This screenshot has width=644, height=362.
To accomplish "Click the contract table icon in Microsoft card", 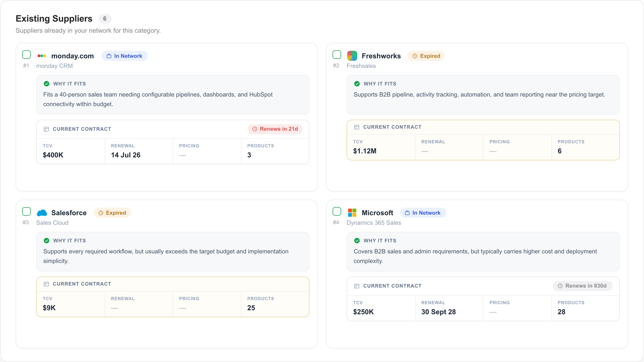I will (357, 286).
